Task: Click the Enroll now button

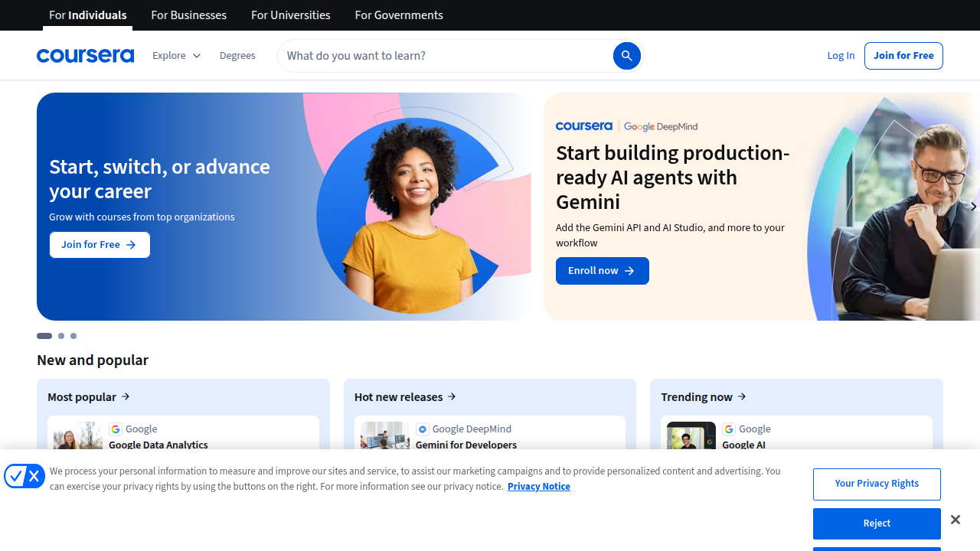Action: point(603,271)
